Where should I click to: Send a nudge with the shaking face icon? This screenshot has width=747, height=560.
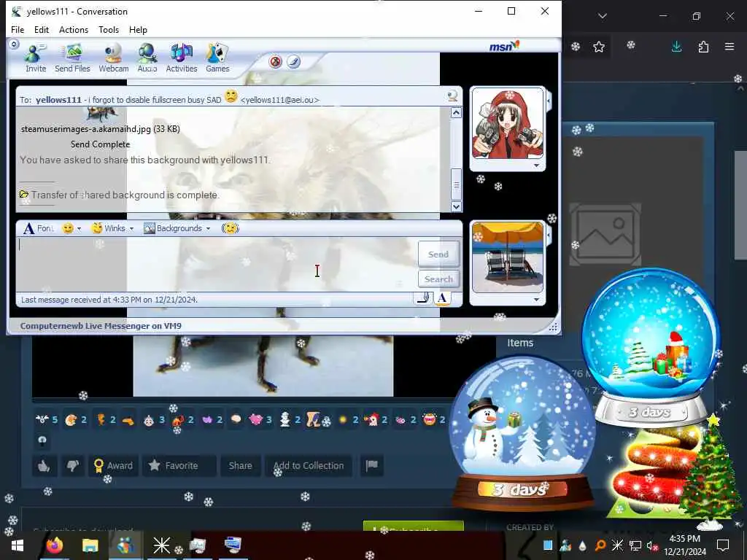pyautogui.click(x=230, y=228)
